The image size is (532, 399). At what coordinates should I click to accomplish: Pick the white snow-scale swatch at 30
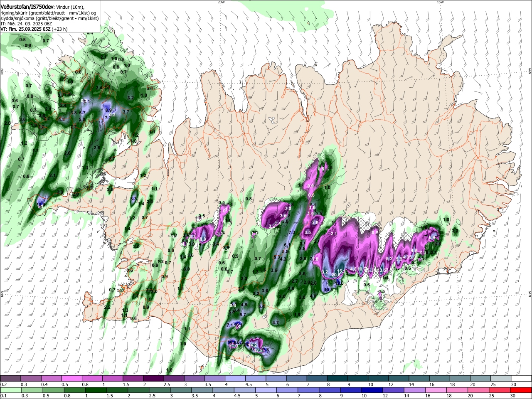pos(522,379)
